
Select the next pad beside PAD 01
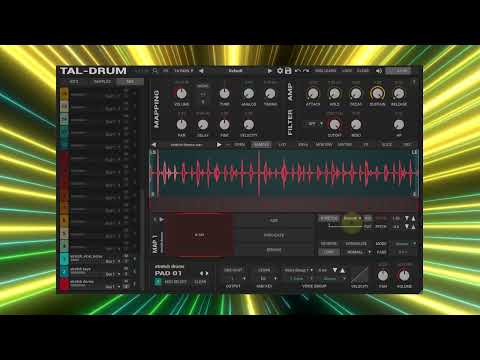[207, 273]
